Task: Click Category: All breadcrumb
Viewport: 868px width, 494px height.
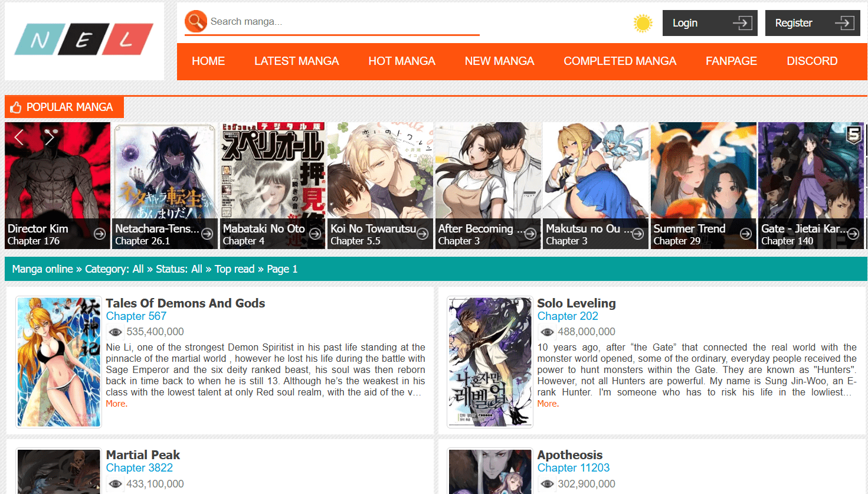Action: [114, 269]
